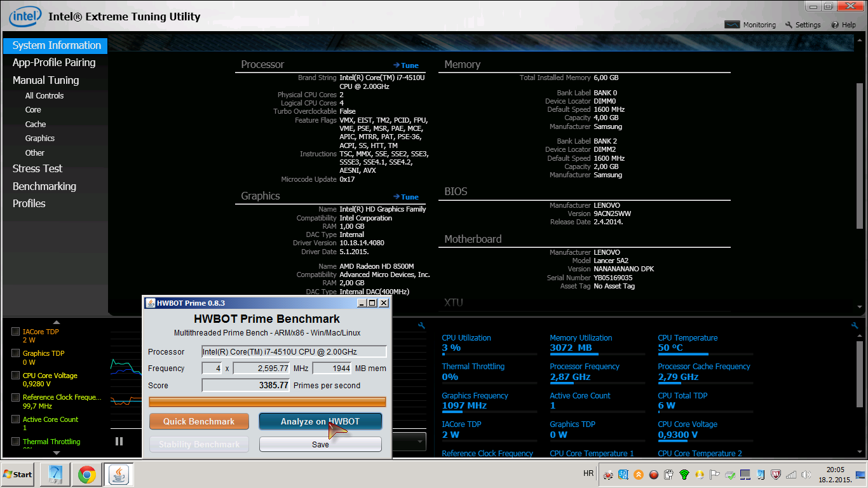Image resolution: width=868 pixels, height=488 pixels.
Task: Click orange benchmark progress bar
Action: 268,402
